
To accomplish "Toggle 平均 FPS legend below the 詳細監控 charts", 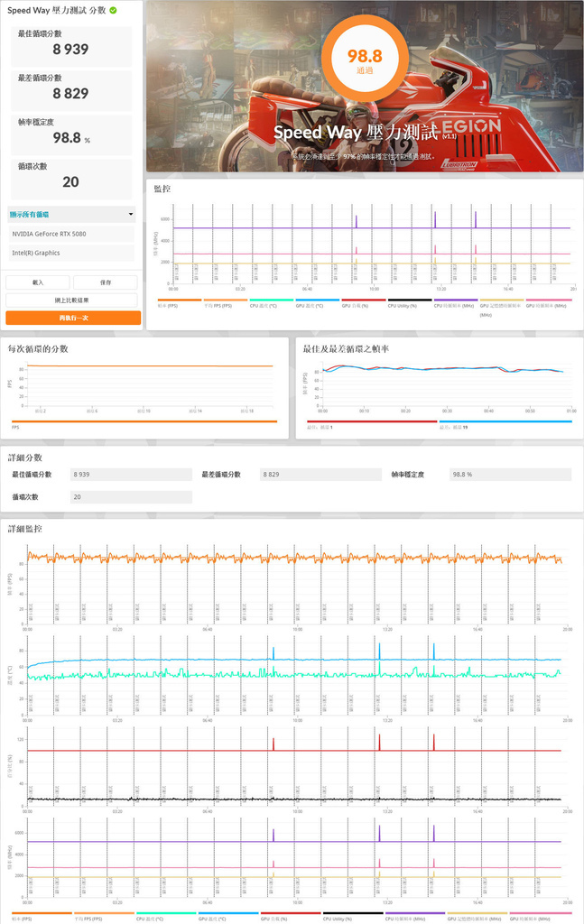I will 104,916.
